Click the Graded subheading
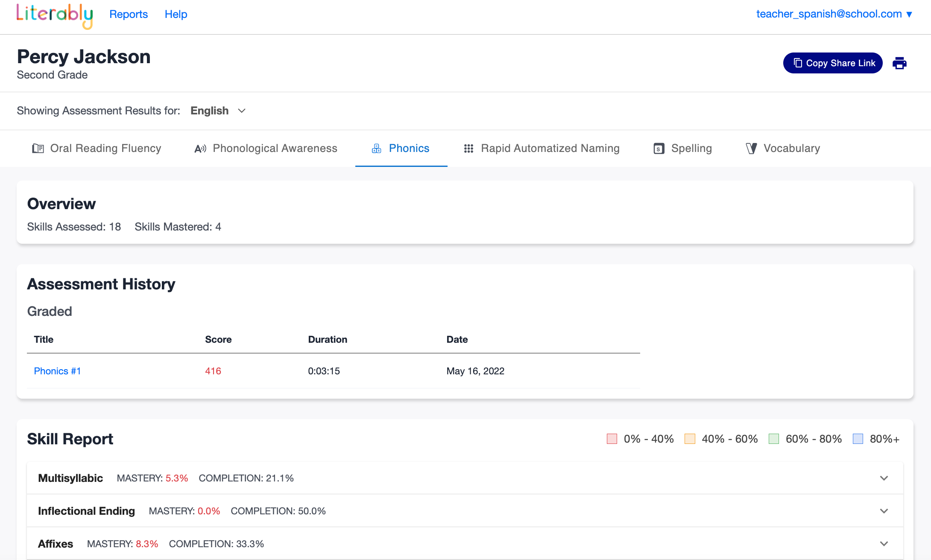This screenshot has height=560, width=931. click(x=50, y=312)
